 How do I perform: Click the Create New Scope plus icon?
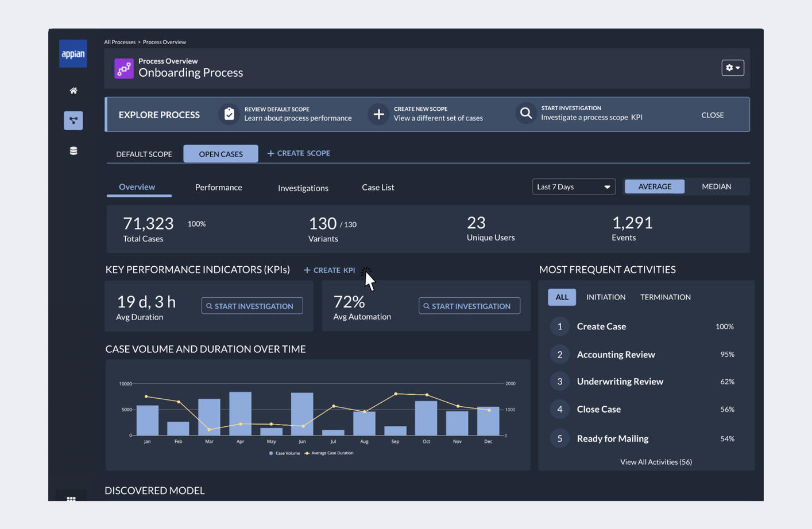[378, 113]
